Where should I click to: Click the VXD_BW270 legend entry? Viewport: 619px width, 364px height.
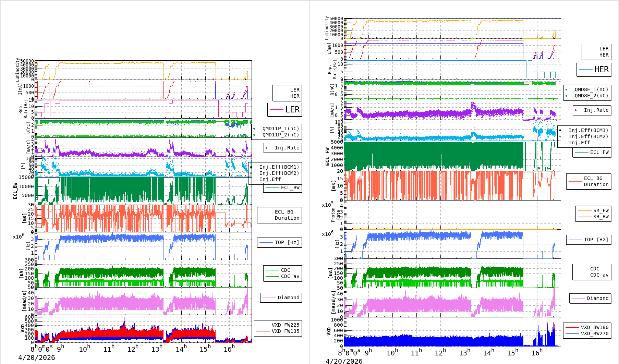[587, 333]
